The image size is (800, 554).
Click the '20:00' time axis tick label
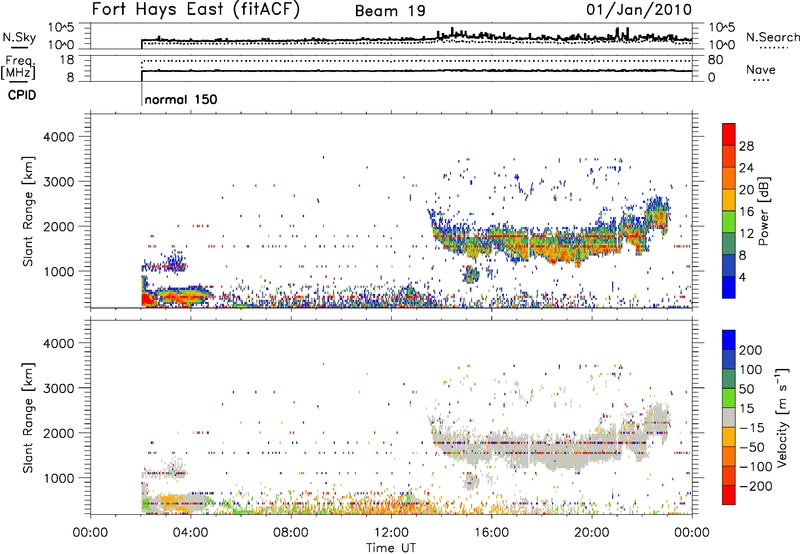pyautogui.click(x=591, y=533)
